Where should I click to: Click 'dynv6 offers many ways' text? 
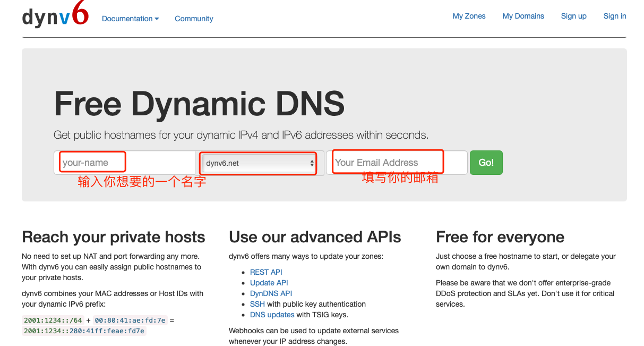click(306, 256)
